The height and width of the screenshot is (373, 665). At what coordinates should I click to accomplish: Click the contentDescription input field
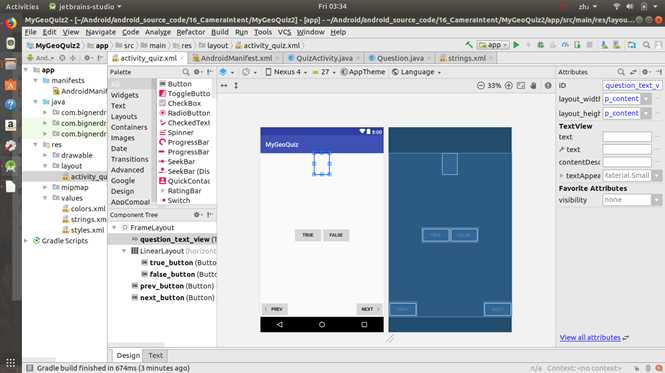click(x=627, y=162)
